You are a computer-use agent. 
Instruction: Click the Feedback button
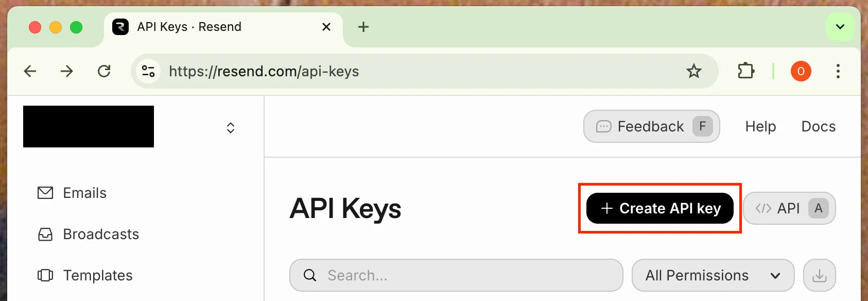click(x=651, y=126)
